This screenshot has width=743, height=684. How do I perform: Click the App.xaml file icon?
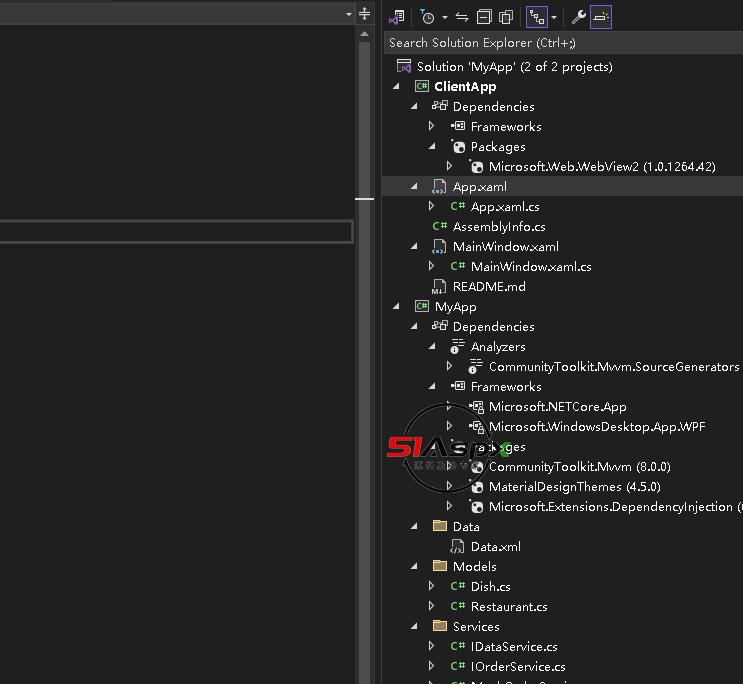pos(439,186)
